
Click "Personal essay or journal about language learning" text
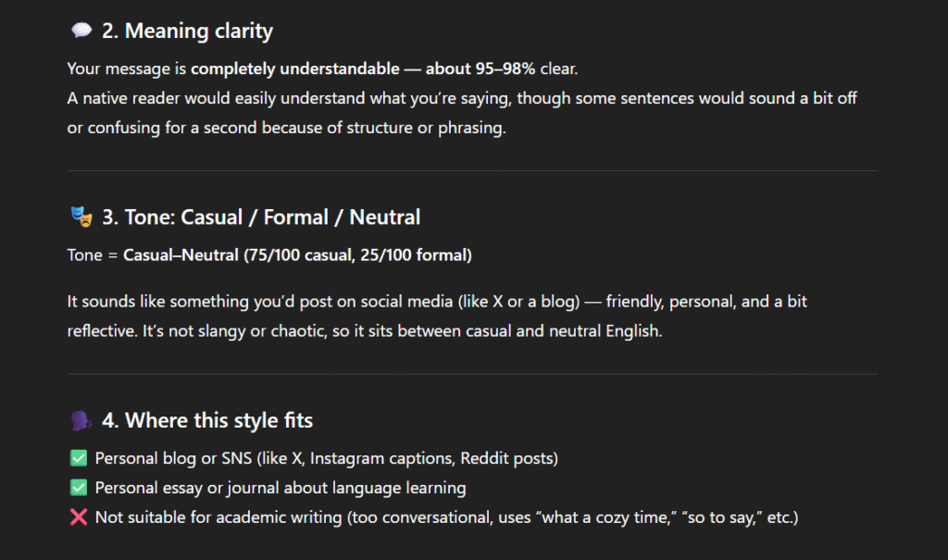click(280, 488)
